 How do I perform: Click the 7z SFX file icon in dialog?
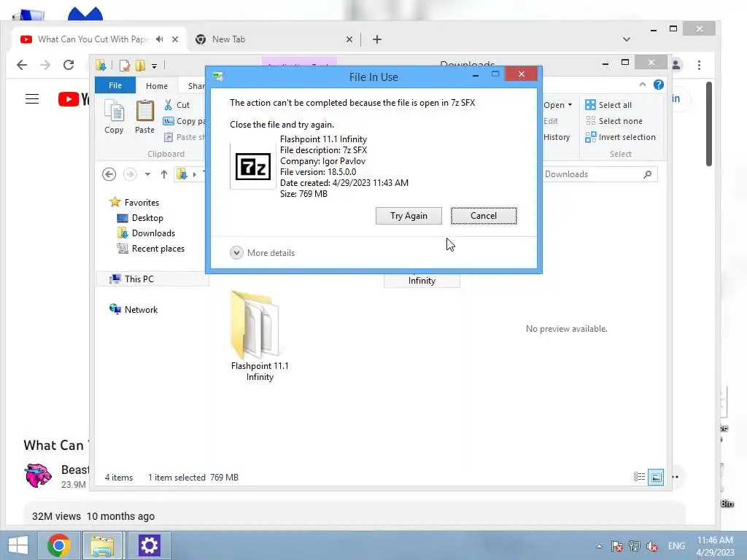click(x=253, y=167)
